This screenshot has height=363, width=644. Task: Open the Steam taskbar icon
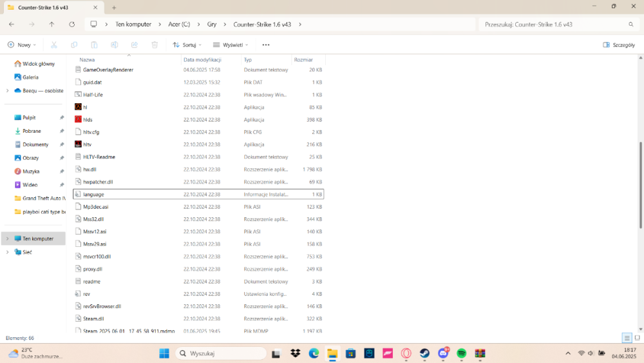pos(424,353)
